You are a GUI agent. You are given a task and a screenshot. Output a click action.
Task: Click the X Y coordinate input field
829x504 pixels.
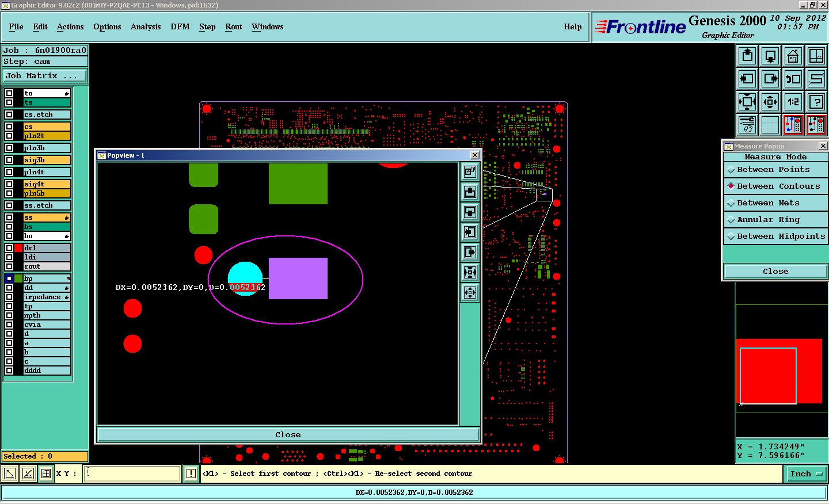[133, 474]
